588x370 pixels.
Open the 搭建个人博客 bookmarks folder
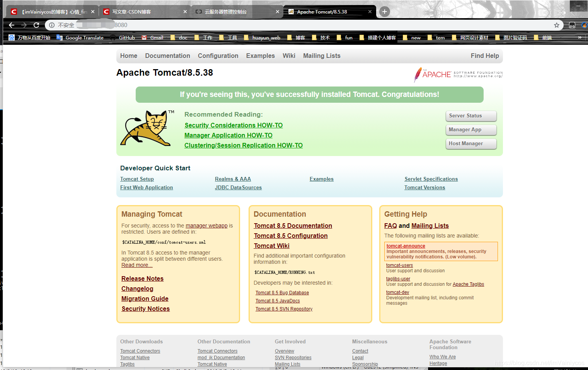point(378,37)
